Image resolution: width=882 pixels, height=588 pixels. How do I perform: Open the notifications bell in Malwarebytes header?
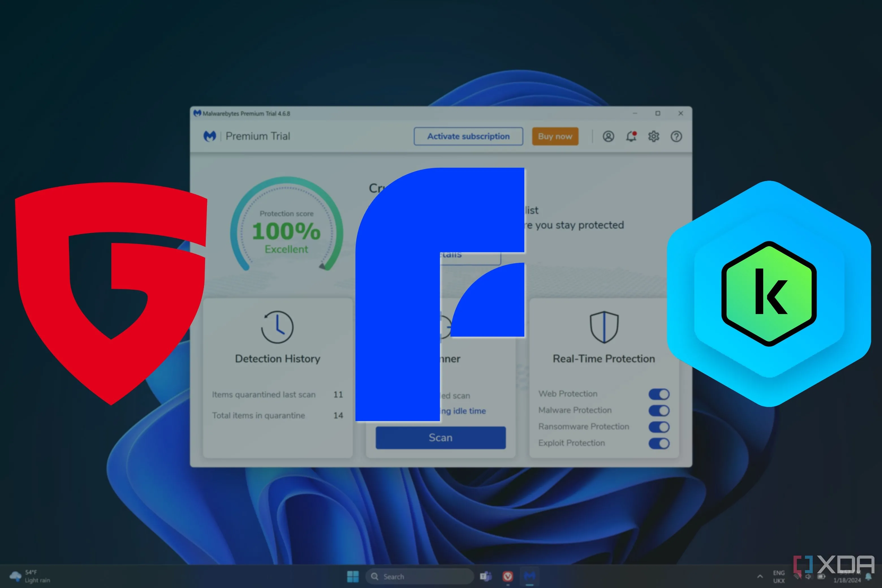pos(631,136)
